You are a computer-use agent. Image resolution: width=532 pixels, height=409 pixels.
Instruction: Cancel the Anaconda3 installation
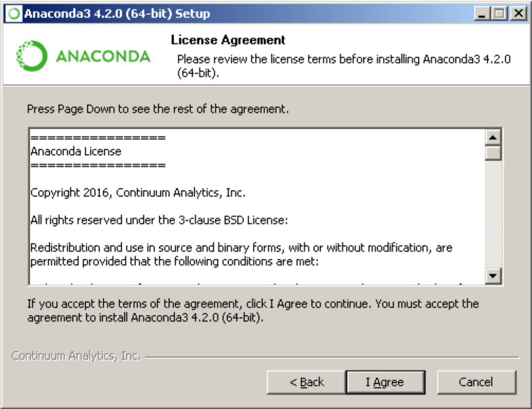(476, 382)
